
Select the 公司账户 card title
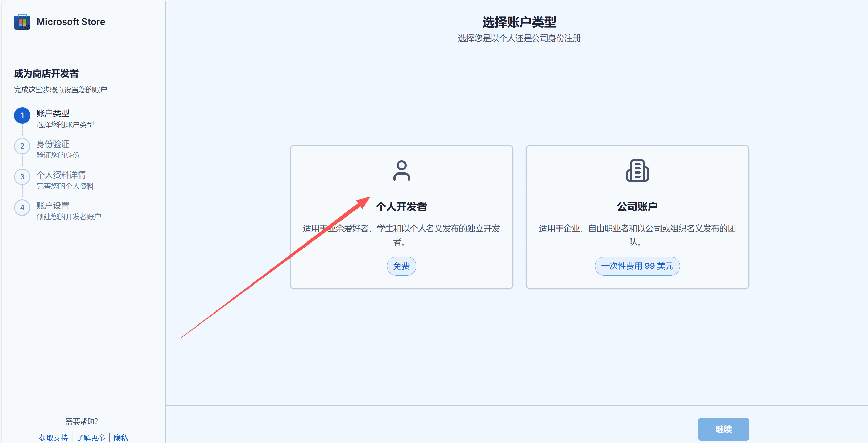click(x=637, y=207)
